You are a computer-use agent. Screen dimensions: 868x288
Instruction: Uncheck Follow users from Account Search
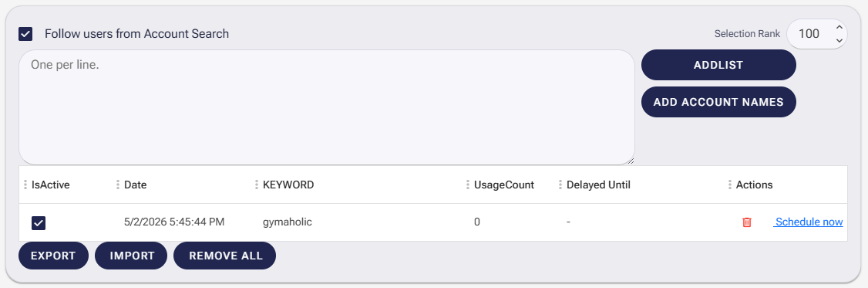click(x=25, y=34)
